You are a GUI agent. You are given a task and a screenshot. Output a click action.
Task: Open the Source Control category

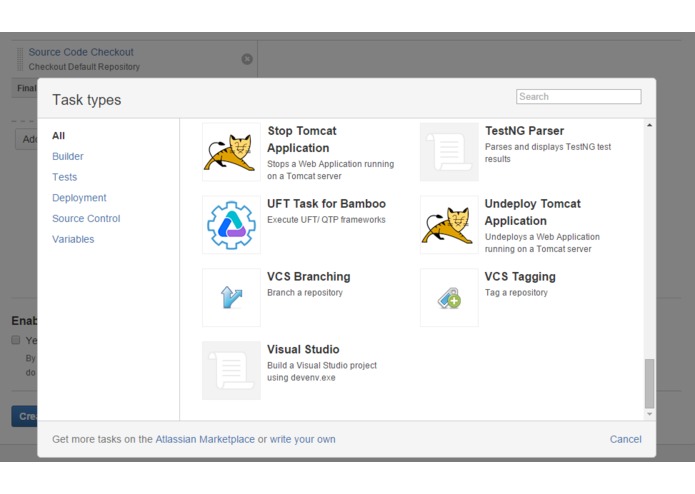coord(86,218)
